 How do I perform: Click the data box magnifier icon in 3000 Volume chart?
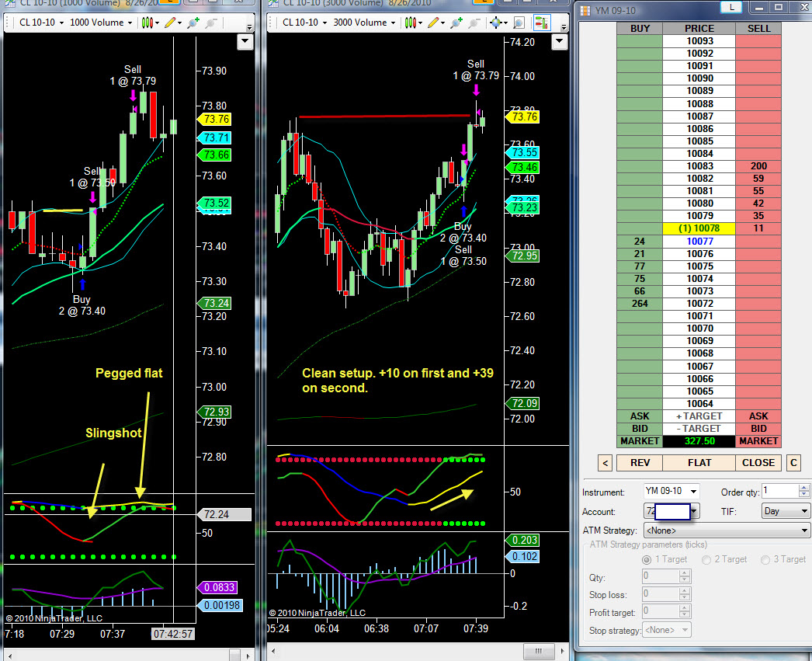click(519, 23)
